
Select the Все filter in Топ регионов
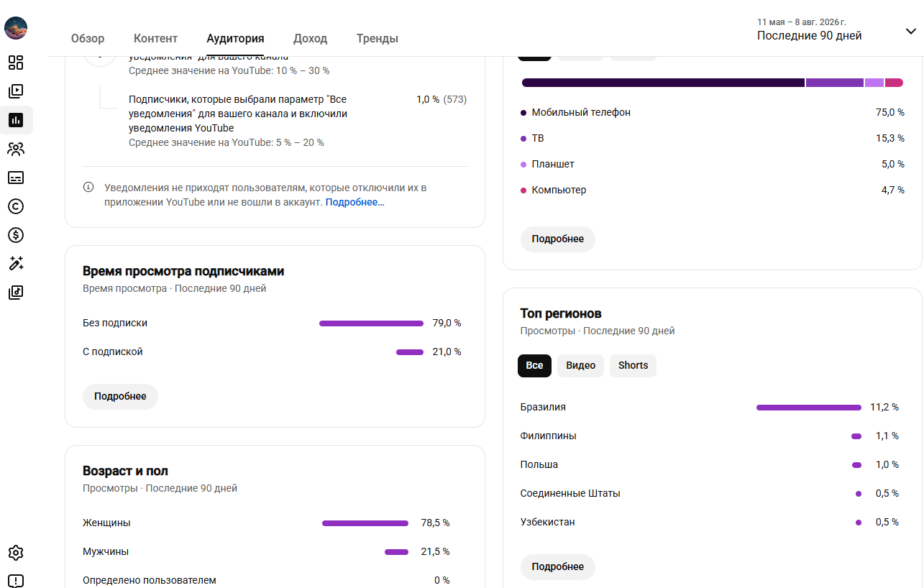(534, 365)
